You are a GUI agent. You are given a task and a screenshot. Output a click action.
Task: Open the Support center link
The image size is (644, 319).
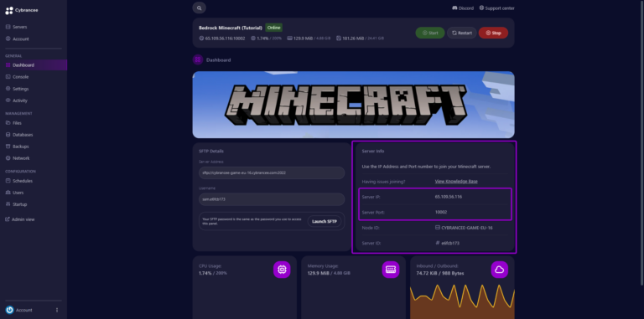pos(496,8)
